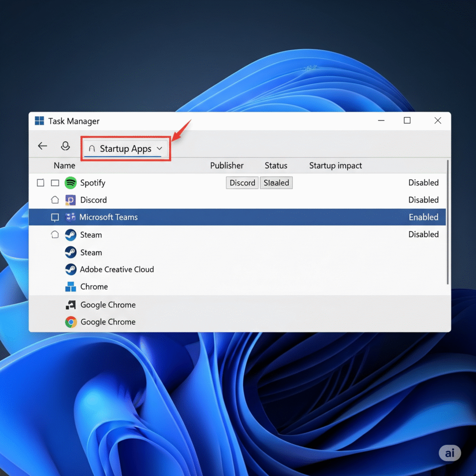The width and height of the screenshot is (476, 476).
Task: Click the Steam icon in the list
Action: click(x=71, y=235)
